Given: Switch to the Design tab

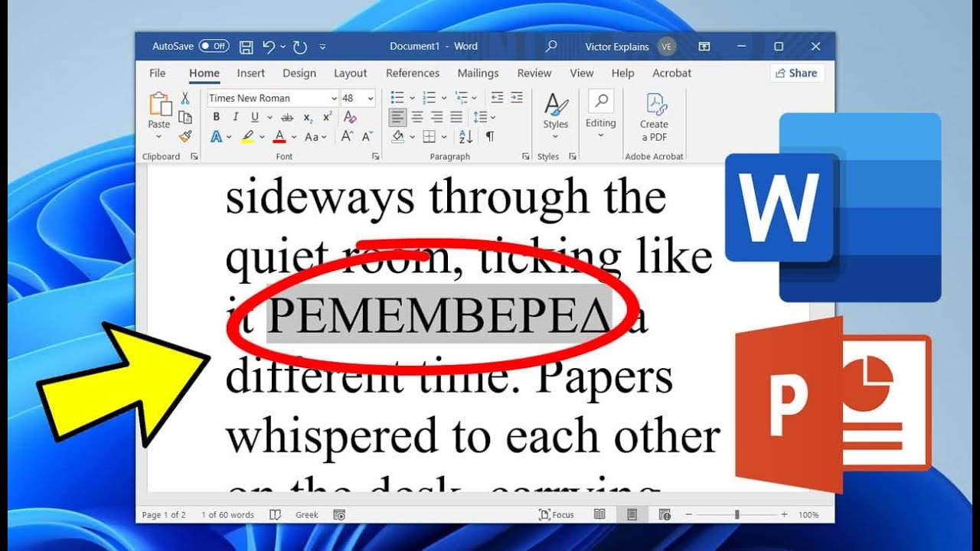Looking at the screenshot, I should coord(299,73).
